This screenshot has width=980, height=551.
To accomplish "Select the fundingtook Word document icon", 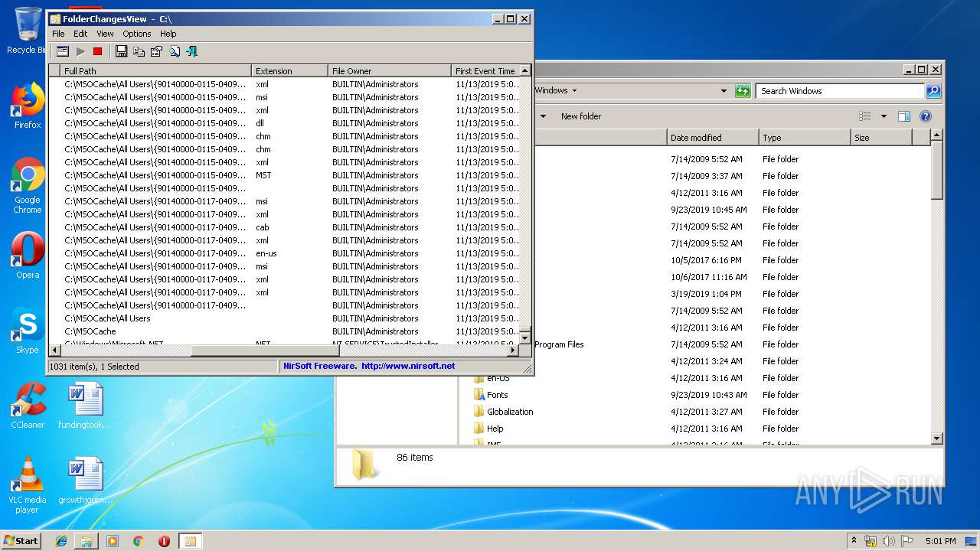I will point(84,406).
